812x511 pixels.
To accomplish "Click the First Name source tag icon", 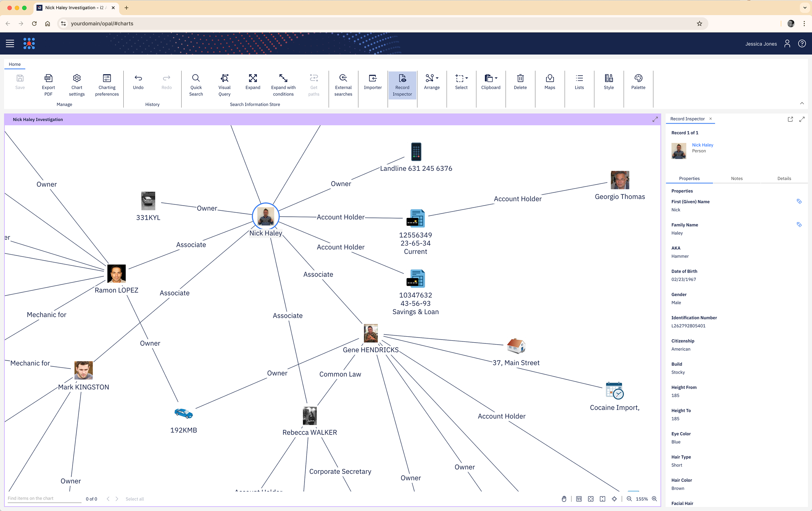I will coord(799,202).
